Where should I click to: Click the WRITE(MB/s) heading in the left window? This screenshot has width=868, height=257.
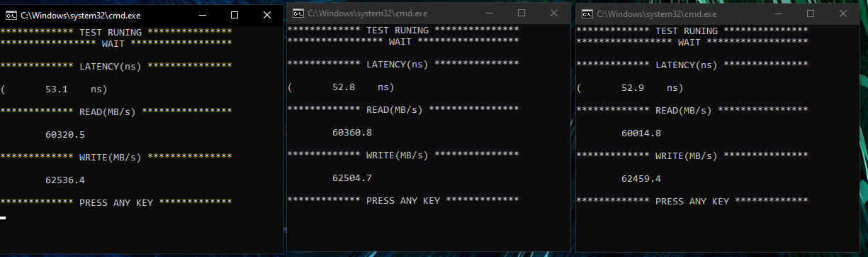click(x=111, y=158)
